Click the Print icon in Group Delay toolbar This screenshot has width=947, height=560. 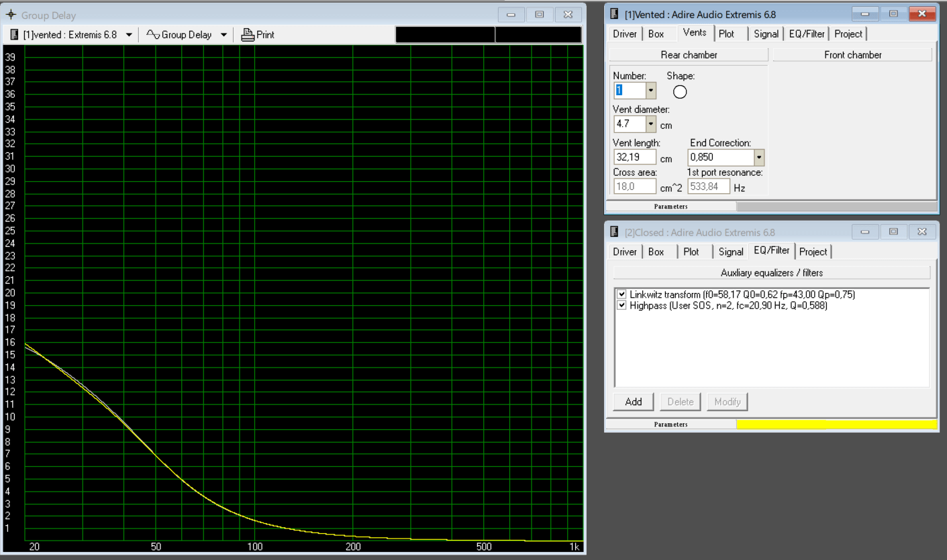tap(248, 34)
